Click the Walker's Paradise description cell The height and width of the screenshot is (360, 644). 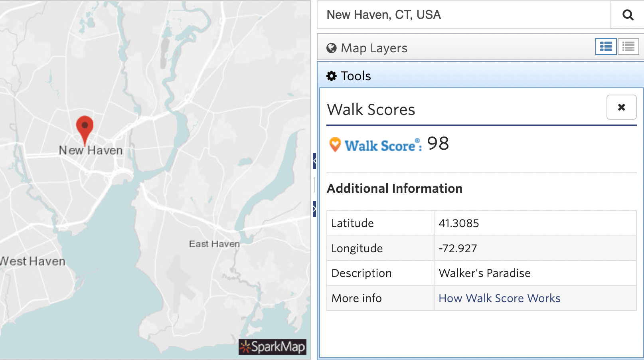coord(484,273)
